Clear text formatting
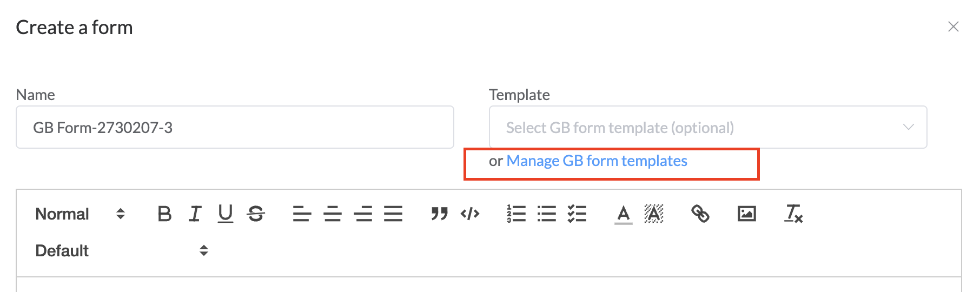 tap(793, 214)
